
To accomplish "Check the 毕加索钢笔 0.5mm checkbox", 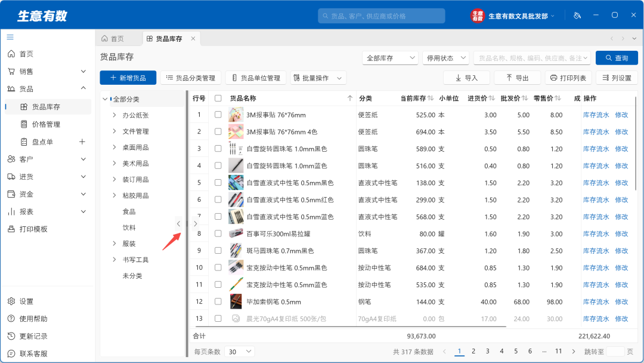I will pyautogui.click(x=218, y=302).
